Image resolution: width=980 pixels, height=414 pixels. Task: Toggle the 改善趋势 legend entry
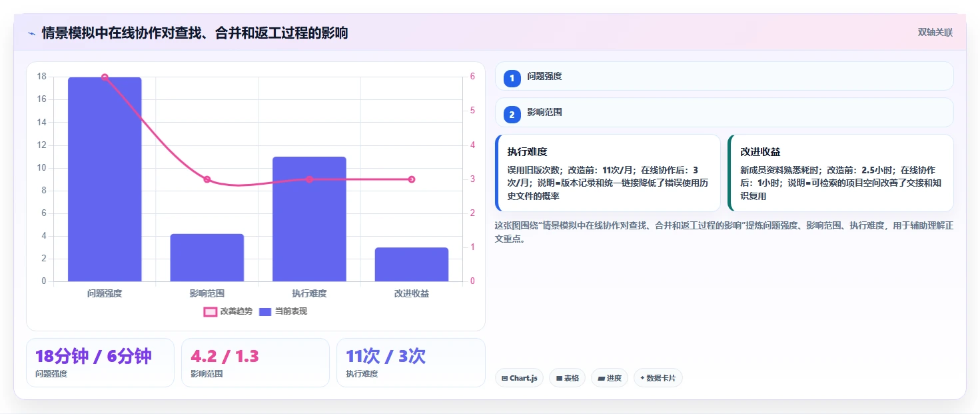[x=228, y=311]
